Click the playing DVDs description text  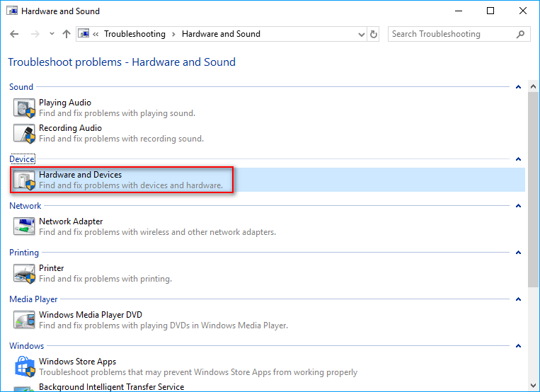click(163, 325)
